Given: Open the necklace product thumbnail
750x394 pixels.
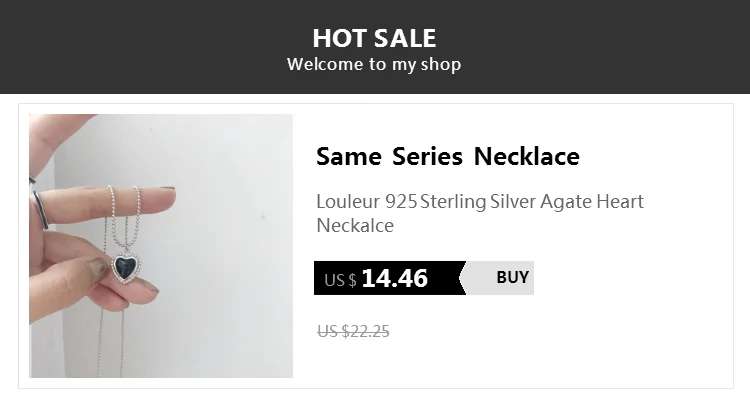Looking at the screenshot, I should pos(161,246).
